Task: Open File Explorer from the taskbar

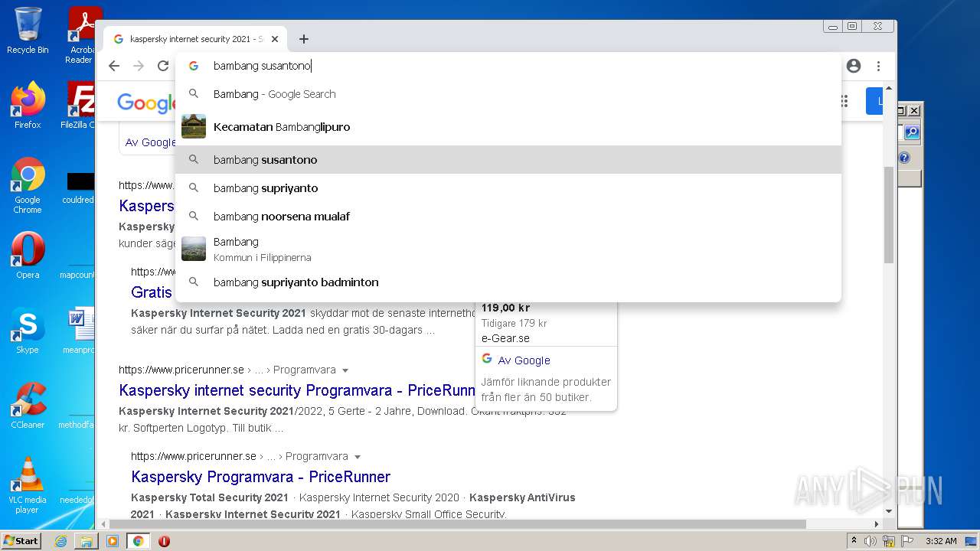Action: coord(87,541)
